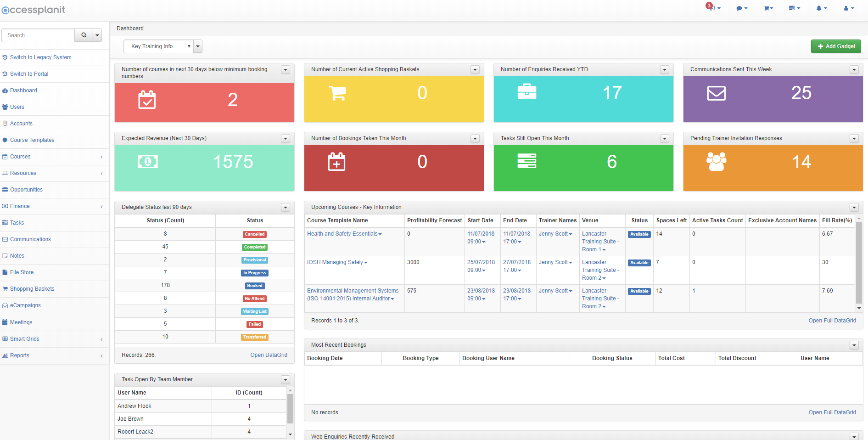Click the tasks icon on green gadget
The image size is (868, 440).
526,161
